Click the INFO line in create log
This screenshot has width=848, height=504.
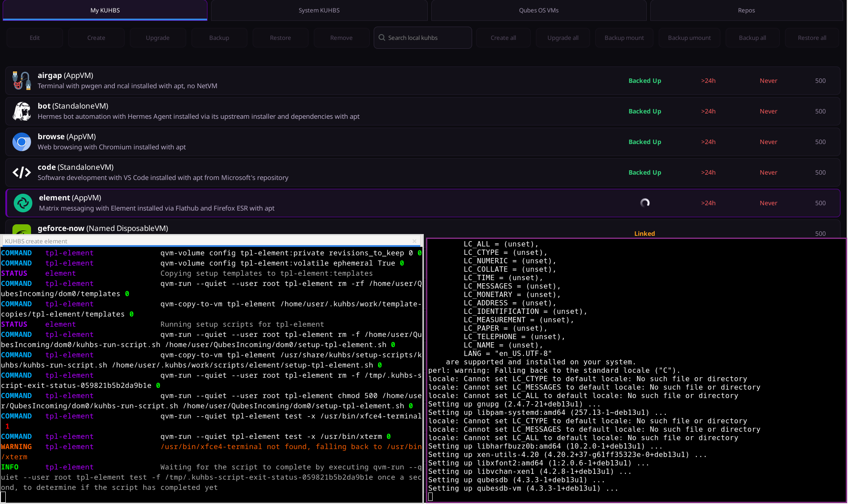pyautogui.click(x=211, y=477)
